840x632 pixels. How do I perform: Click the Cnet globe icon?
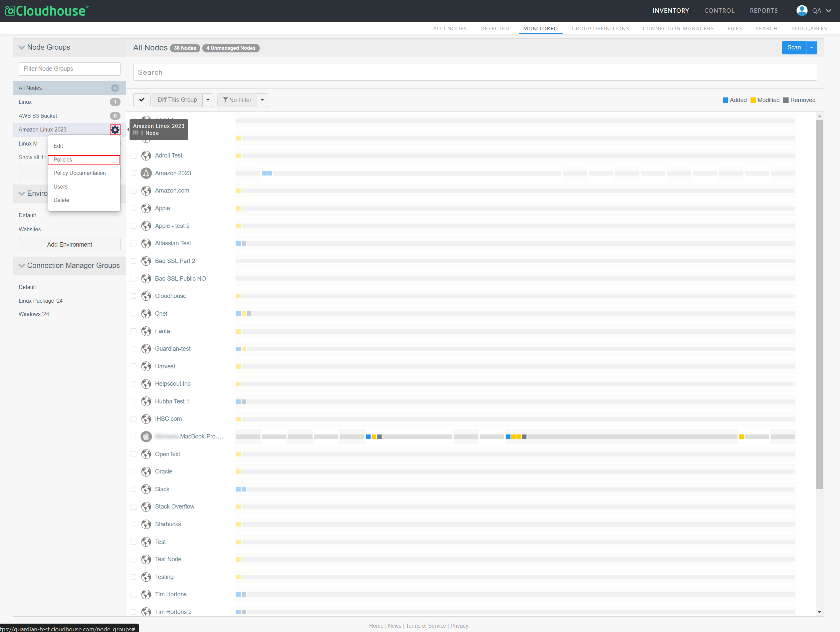tap(146, 314)
